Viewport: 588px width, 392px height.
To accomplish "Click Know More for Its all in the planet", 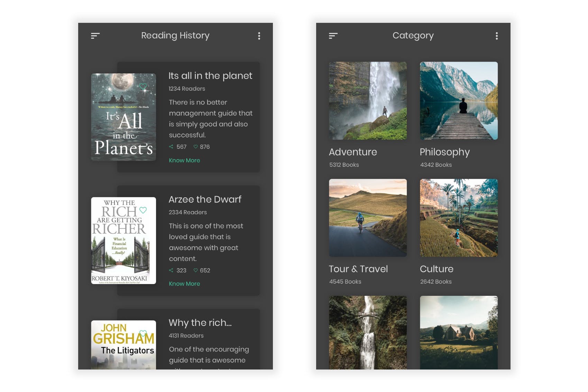I will click(184, 160).
